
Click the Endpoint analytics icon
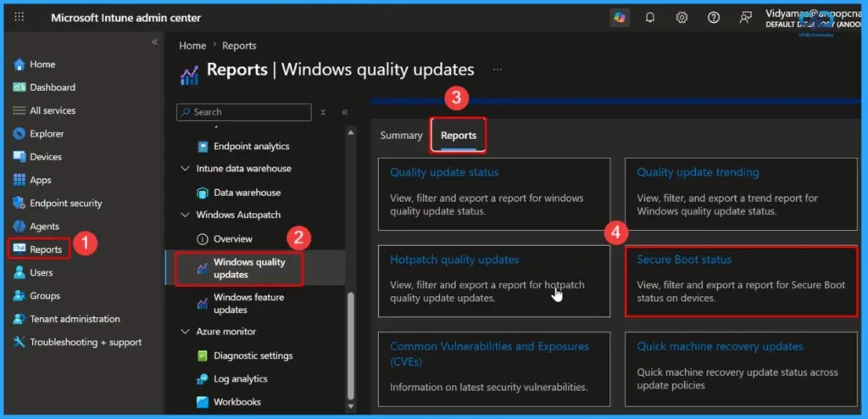[203, 147]
